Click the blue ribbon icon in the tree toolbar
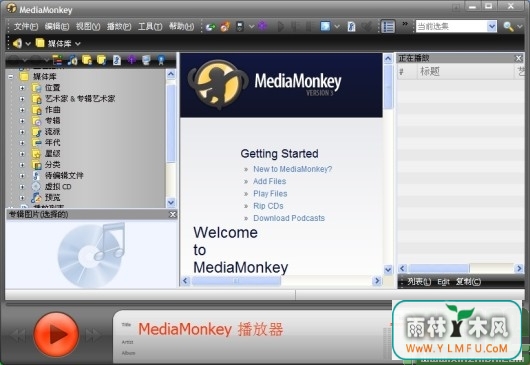The width and height of the screenshot is (530, 365). 161,60
